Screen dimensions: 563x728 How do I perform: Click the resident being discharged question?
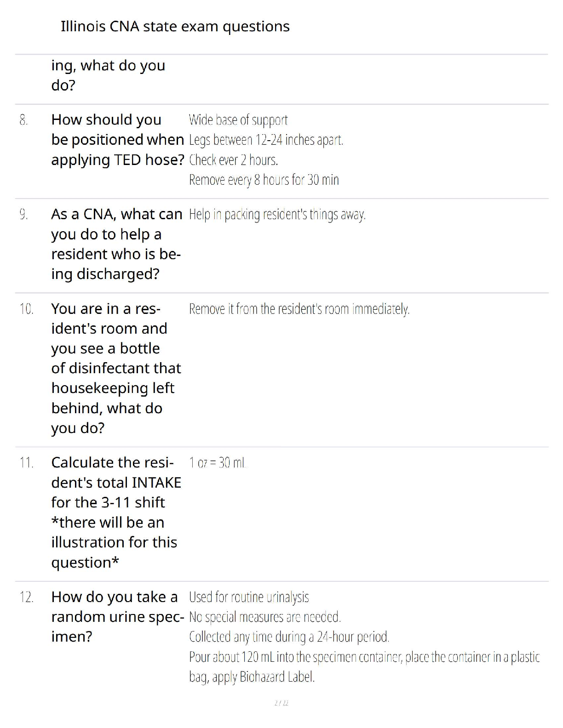[x=116, y=244]
